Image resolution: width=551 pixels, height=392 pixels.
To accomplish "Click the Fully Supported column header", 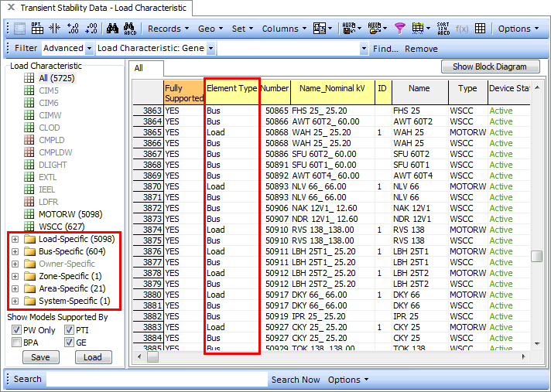I will [x=183, y=92].
